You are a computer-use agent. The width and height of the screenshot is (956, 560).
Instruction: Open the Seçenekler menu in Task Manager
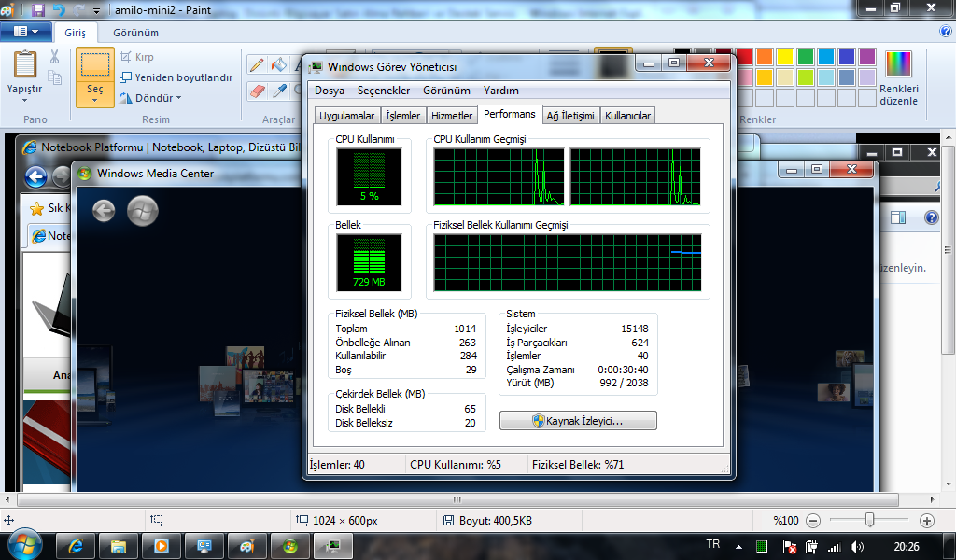[x=384, y=91]
